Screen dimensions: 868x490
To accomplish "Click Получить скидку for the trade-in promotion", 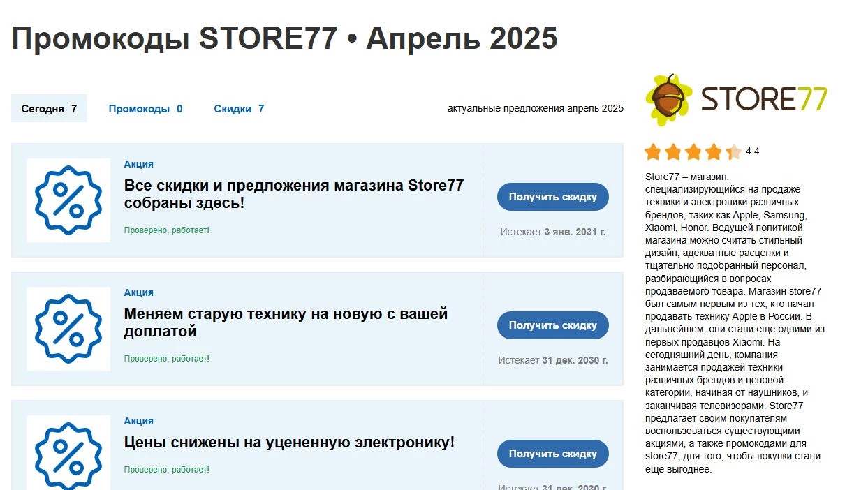I will click(552, 325).
